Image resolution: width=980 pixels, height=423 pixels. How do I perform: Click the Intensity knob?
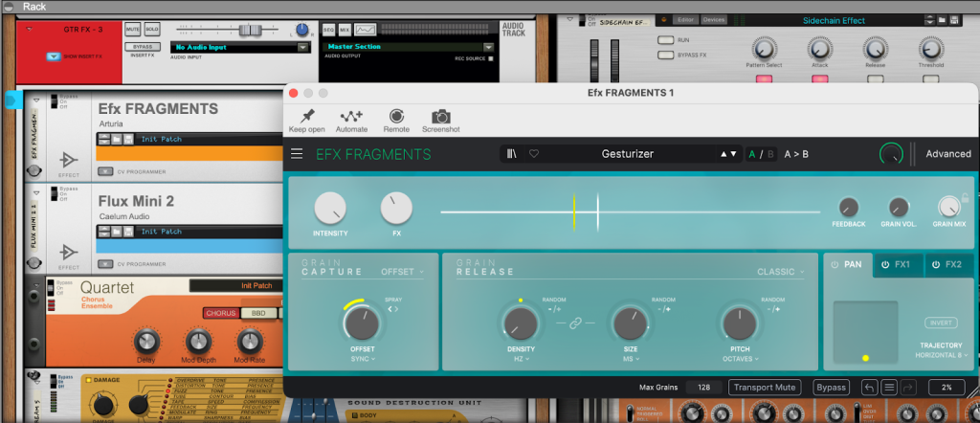[329, 208]
